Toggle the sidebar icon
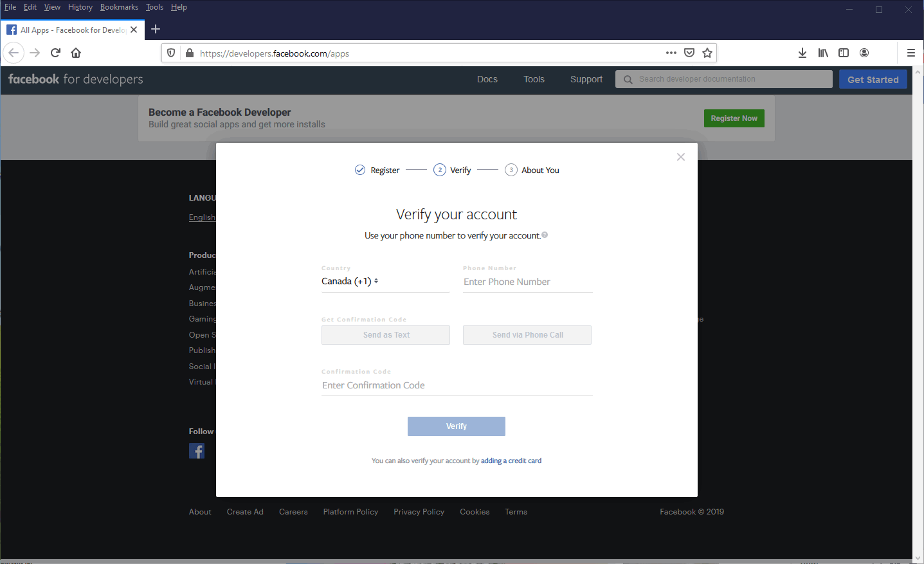This screenshot has width=924, height=564. tap(844, 53)
